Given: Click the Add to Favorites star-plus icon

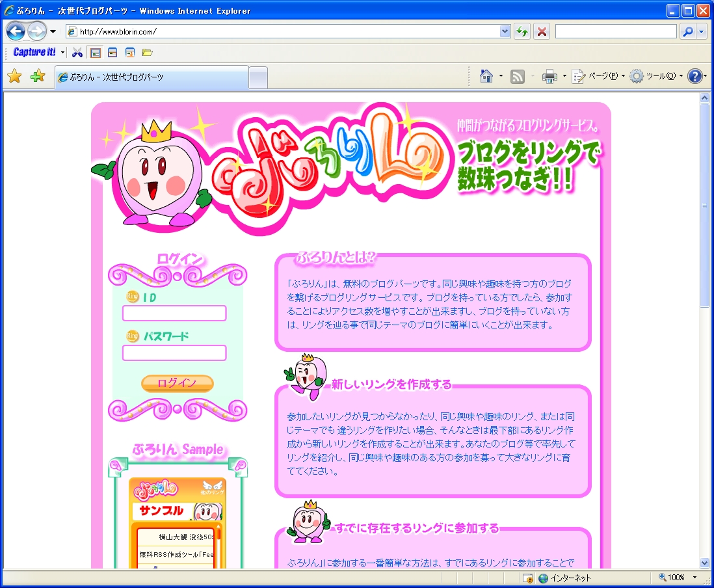Looking at the screenshot, I should [37, 76].
